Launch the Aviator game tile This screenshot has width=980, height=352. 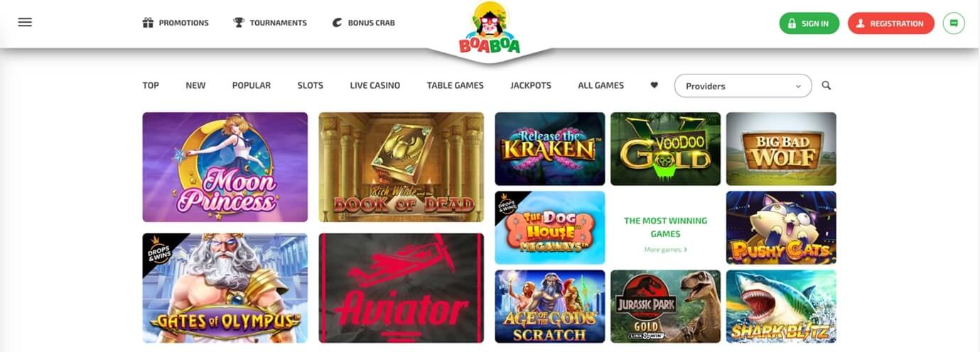pyautogui.click(x=402, y=288)
